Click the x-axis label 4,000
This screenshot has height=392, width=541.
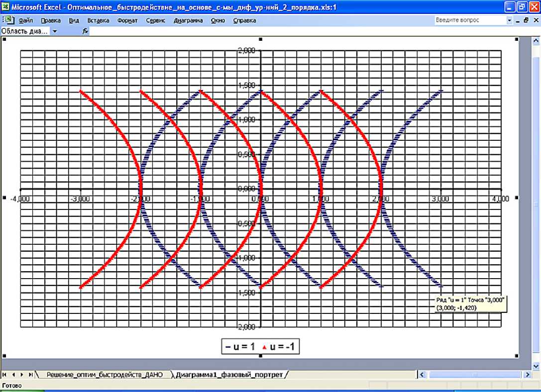500,199
